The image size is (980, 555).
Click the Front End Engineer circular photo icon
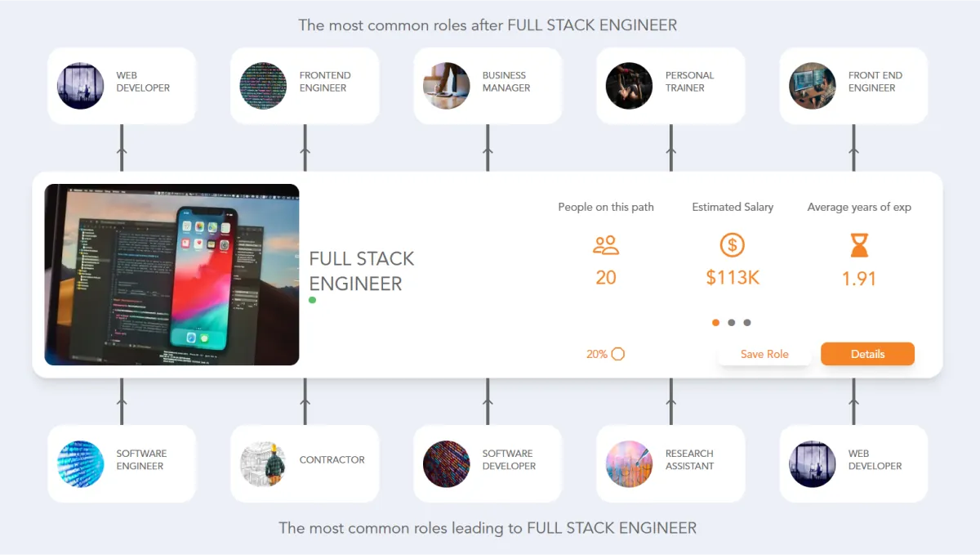[x=813, y=85]
